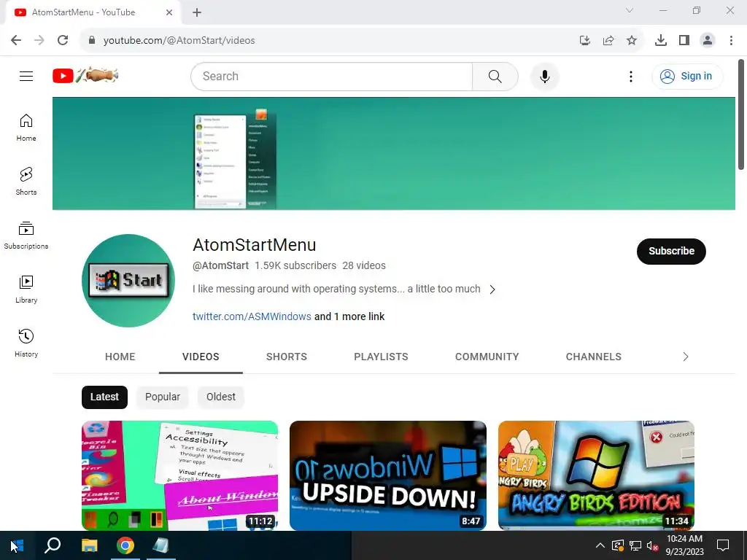The image size is (747, 560).
Task: Click the install app icon in address bar
Action: tap(584, 41)
